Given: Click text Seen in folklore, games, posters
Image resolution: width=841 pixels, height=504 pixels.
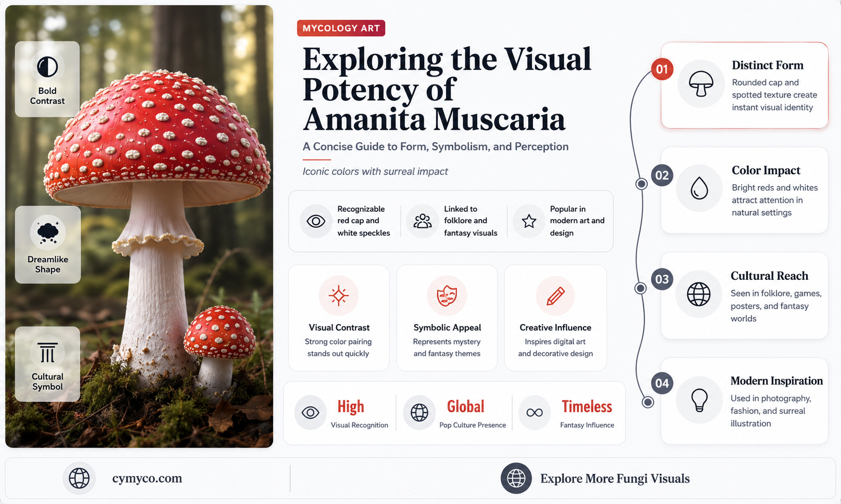Looking at the screenshot, I should pyautogui.click(x=776, y=306).
